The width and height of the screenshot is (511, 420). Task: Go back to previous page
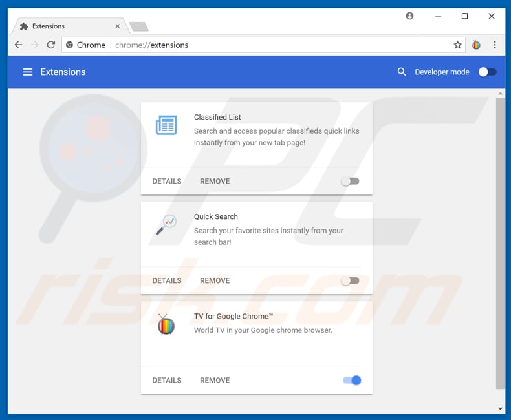coord(19,45)
